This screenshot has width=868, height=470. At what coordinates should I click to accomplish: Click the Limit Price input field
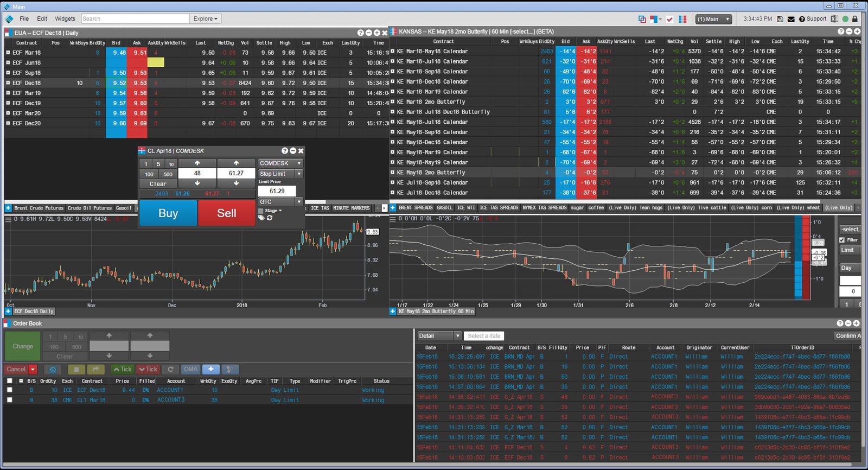(x=277, y=191)
